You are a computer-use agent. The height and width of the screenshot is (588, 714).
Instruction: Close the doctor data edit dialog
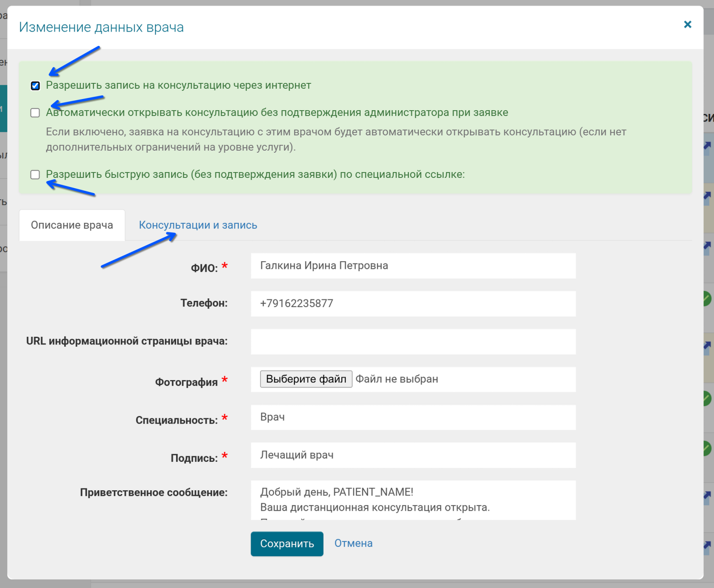click(687, 25)
